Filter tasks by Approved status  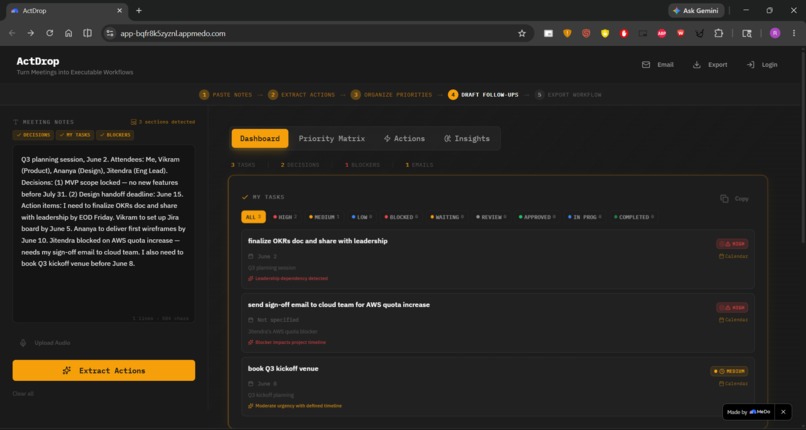pos(537,217)
